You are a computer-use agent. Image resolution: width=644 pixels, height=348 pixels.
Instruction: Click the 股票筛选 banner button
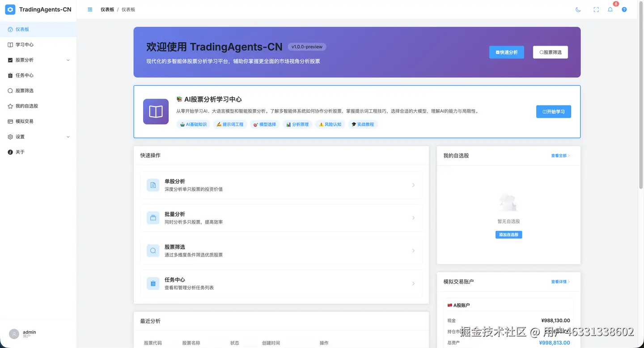click(x=550, y=52)
